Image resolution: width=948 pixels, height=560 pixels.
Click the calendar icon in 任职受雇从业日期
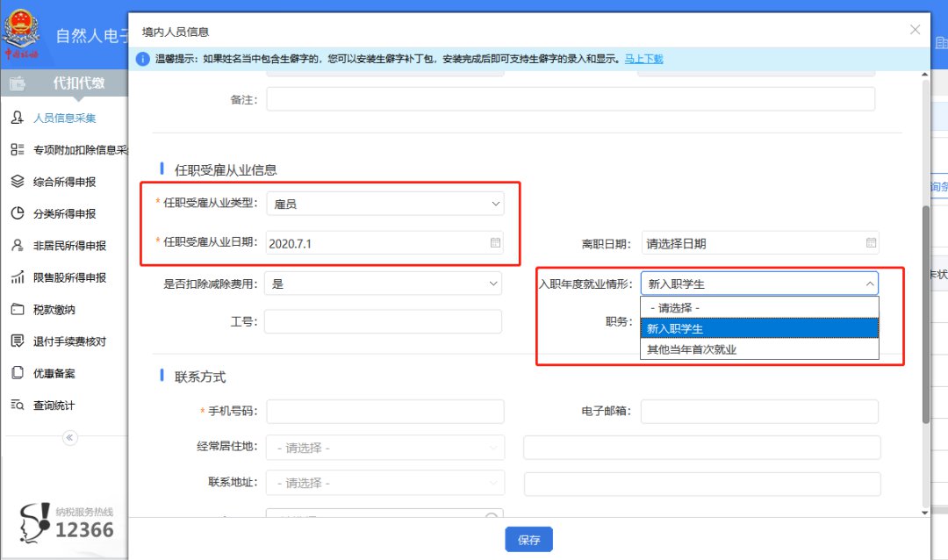pyautogui.click(x=495, y=243)
